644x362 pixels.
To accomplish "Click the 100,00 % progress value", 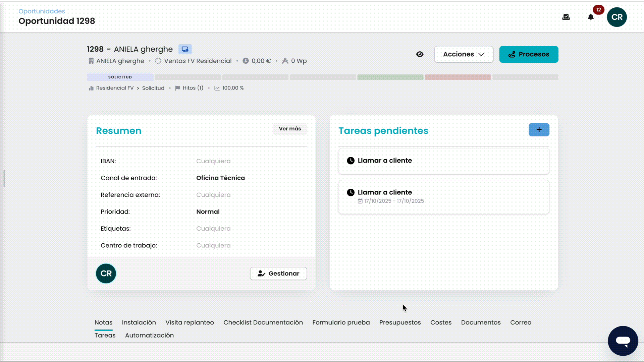I will (233, 88).
